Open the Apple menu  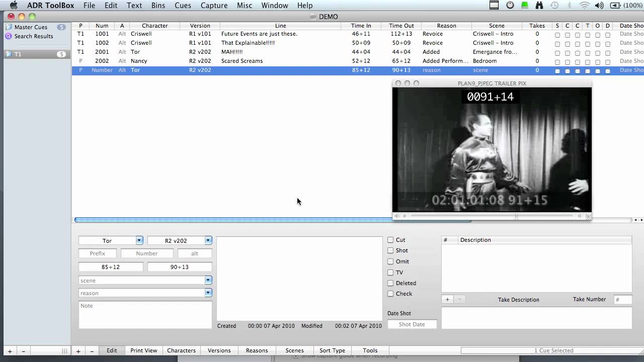[x=14, y=6]
